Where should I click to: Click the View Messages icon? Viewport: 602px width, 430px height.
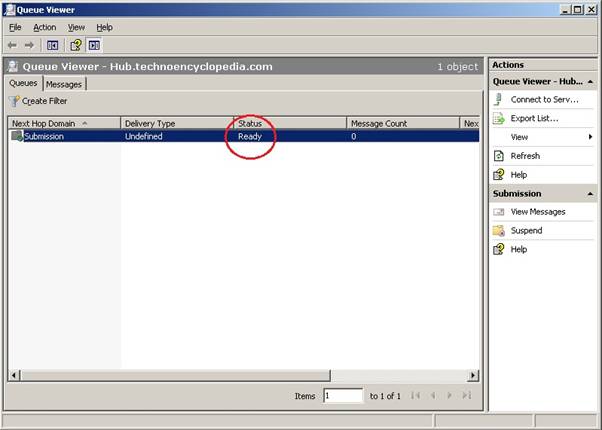498,212
